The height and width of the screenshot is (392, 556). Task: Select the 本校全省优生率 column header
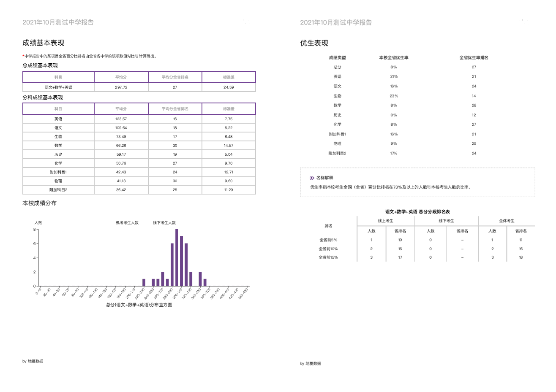[394, 58]
